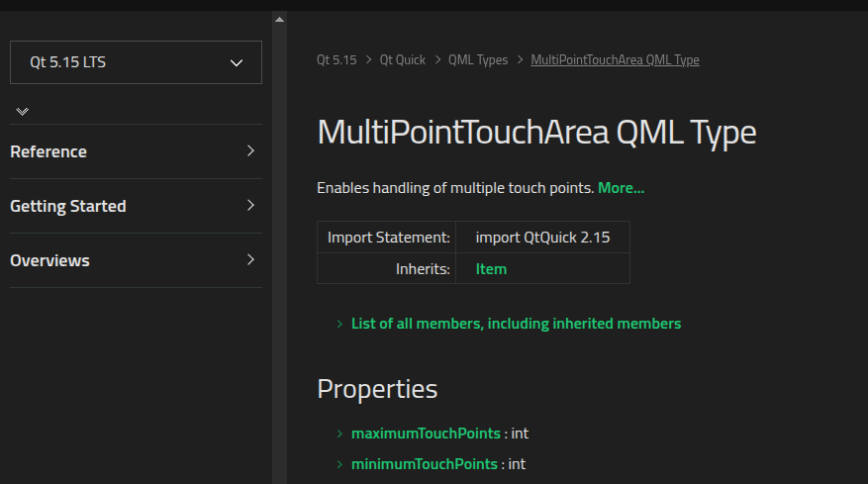Click the More... link after description
Viewport: 868px width, 484px height.
click(622, 188)
